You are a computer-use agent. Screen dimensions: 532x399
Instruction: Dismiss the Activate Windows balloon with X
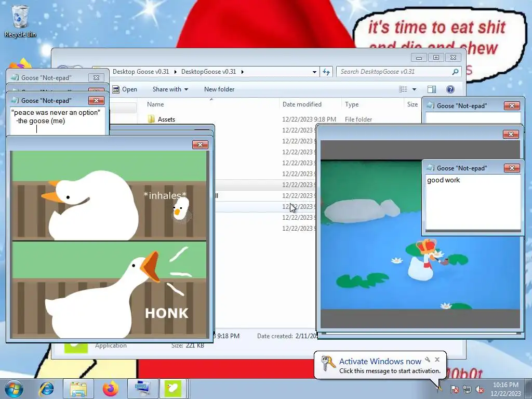[x=437, y=360]
